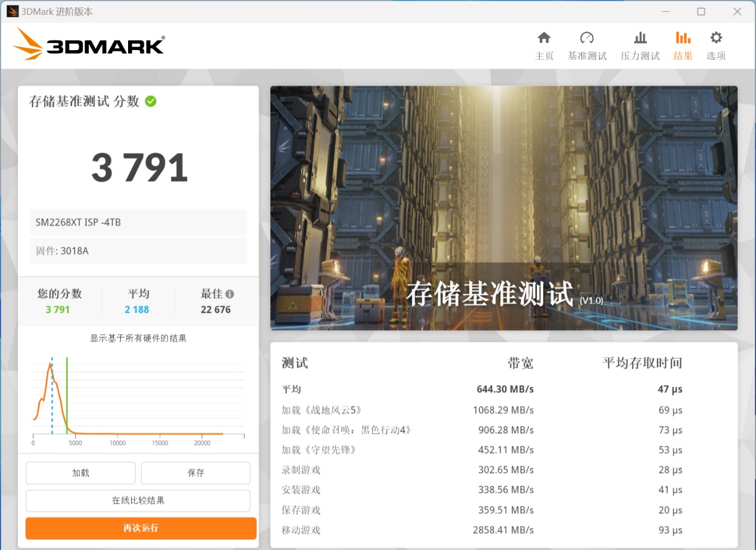Open the 结果 results icon
This screenshot has height=550, width=756.
(683, 38)
